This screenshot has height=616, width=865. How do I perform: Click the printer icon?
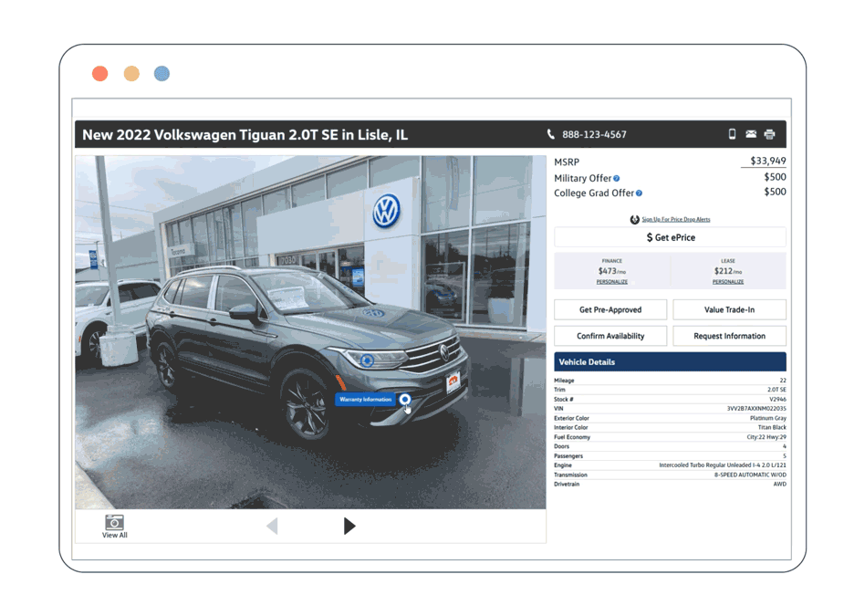pos(769,134)
